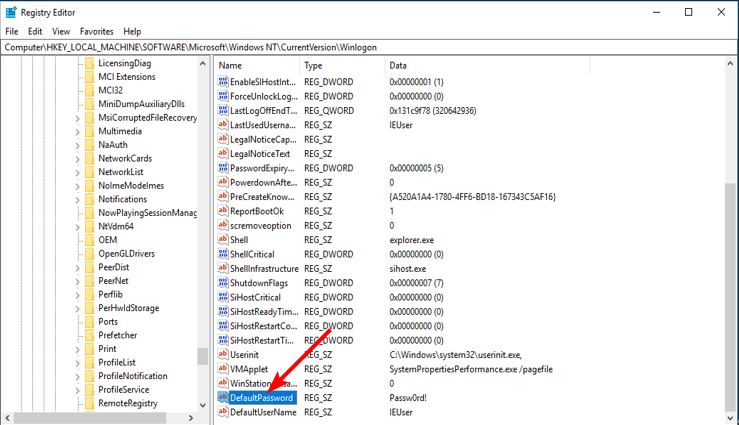Click tree pane scroll-up arrow
This screenshot has height=425, width=739.
click(x=203, y=63)
